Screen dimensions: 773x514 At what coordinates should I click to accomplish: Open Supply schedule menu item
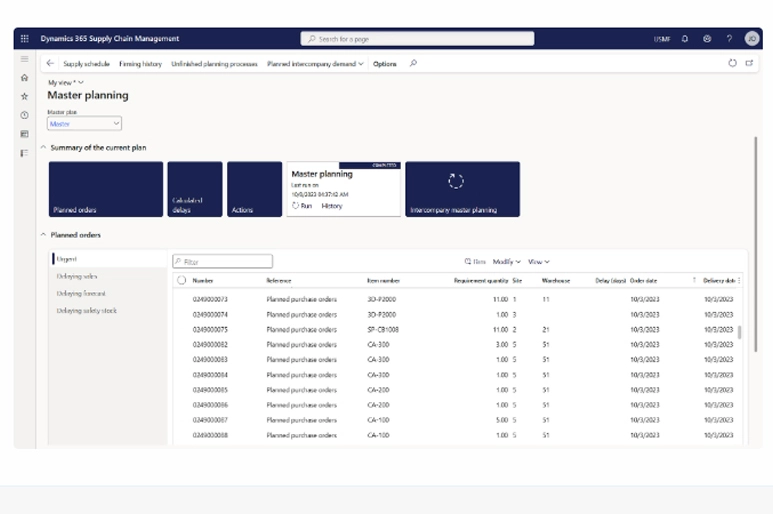pyautogui.click(x=86, y=64)
